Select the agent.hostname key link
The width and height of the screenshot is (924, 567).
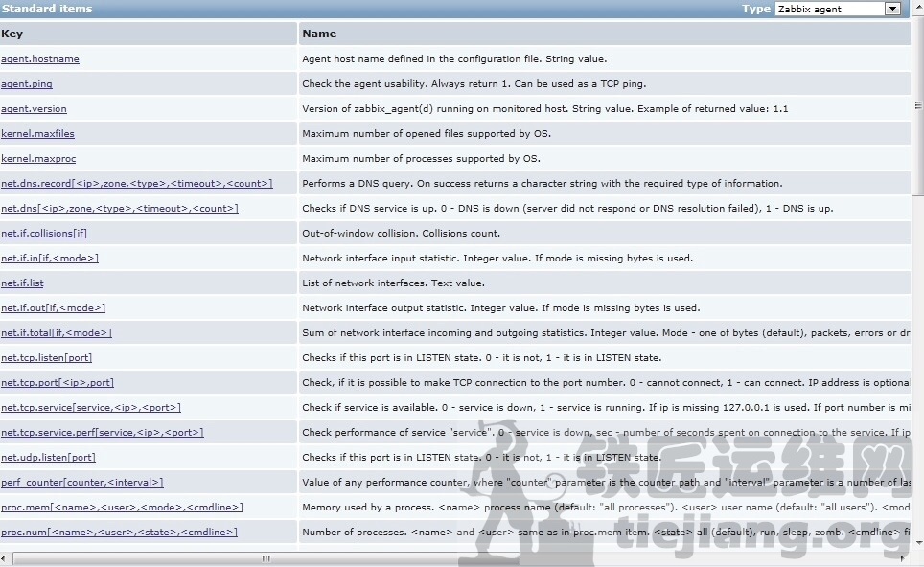click(40, 58)
